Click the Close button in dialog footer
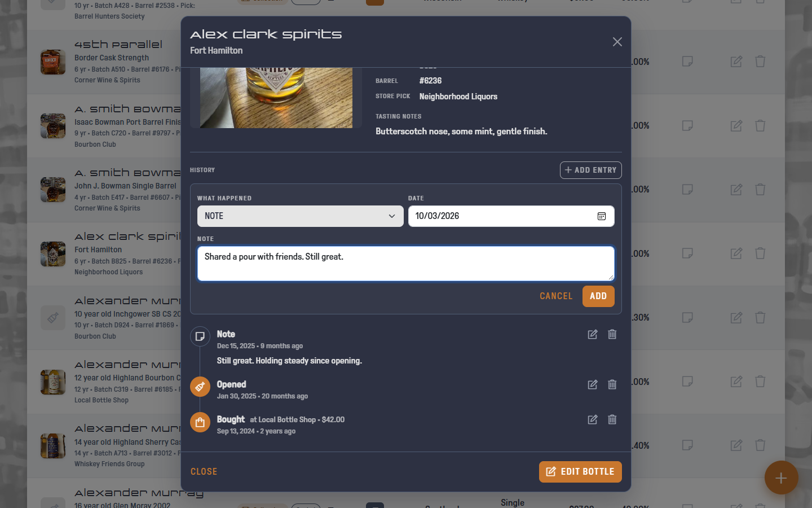812x508 pixels. [204, 472]
